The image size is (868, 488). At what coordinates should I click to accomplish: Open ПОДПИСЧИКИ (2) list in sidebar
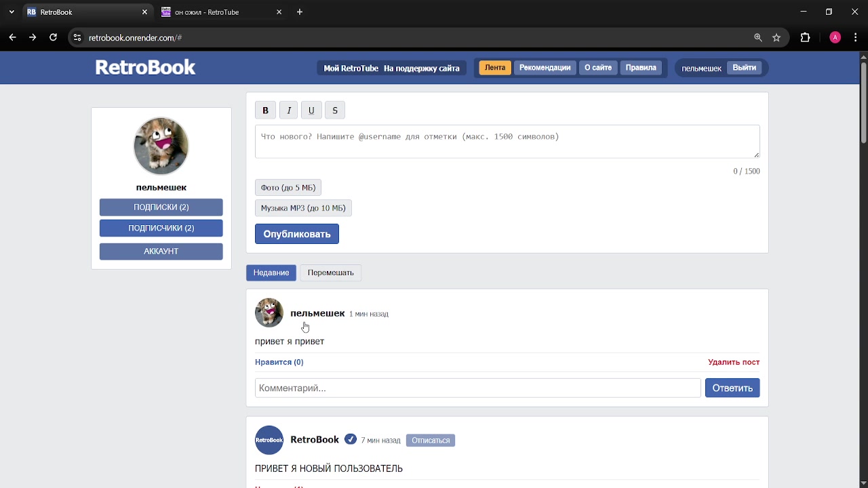pos(161,228)
